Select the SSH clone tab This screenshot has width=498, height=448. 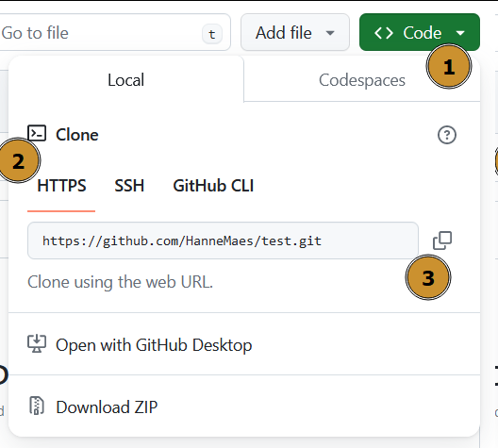coord(129,186)
